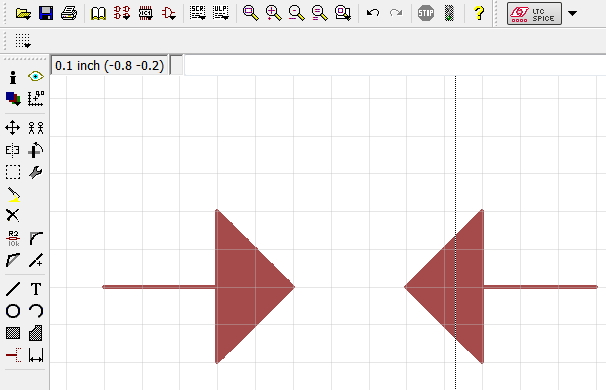Click the LTC SPICE button
The width and height of the screenshot is (606, 390).
[535, 14]
